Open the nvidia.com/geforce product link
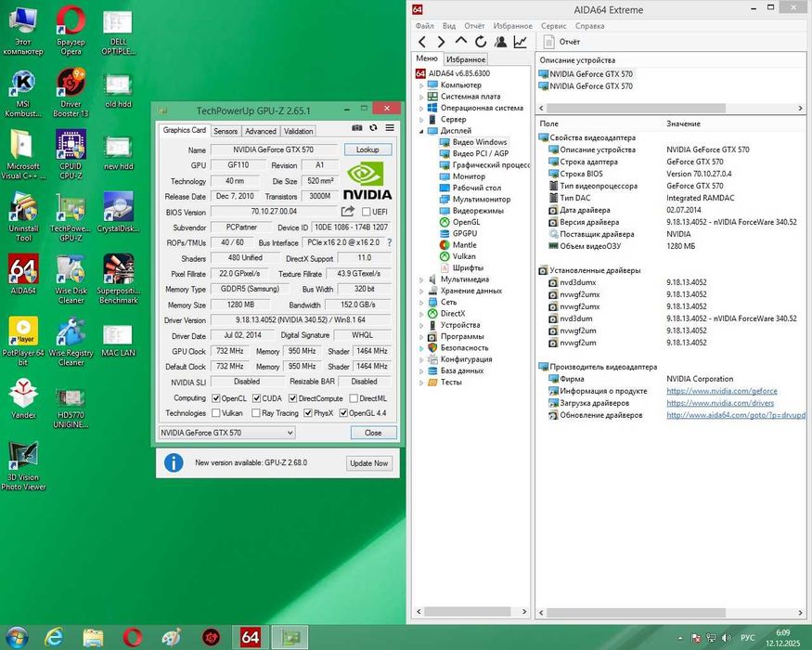812x650 pixels. (x=721, y=391)
